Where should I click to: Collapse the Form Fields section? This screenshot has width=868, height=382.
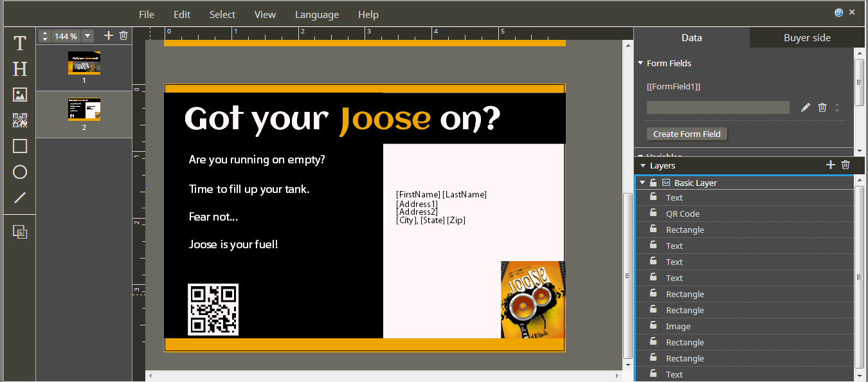point(640,63)
